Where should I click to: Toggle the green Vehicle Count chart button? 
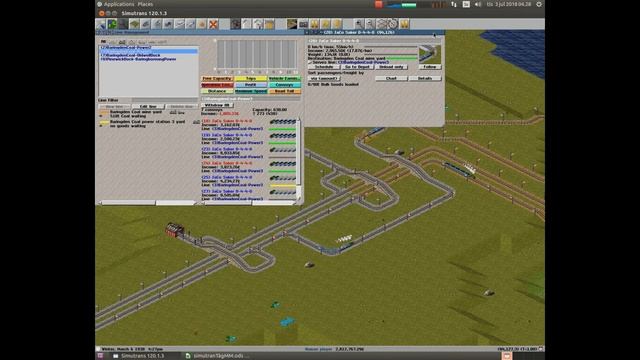coord(284,78)
